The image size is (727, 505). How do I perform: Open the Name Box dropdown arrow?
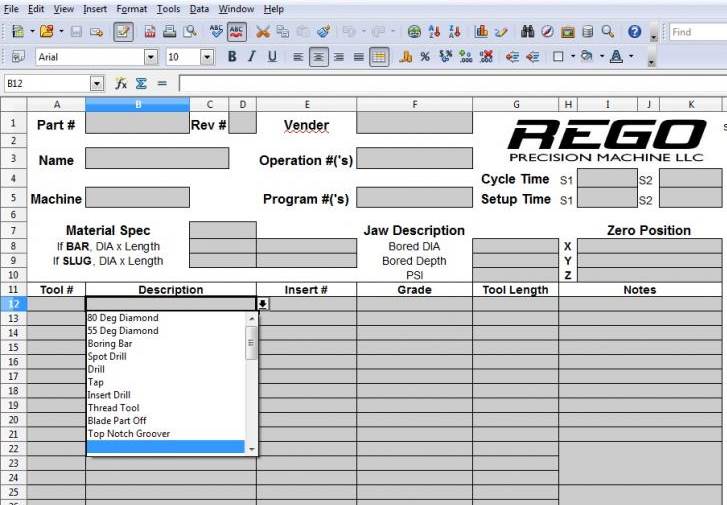point(96,83)
